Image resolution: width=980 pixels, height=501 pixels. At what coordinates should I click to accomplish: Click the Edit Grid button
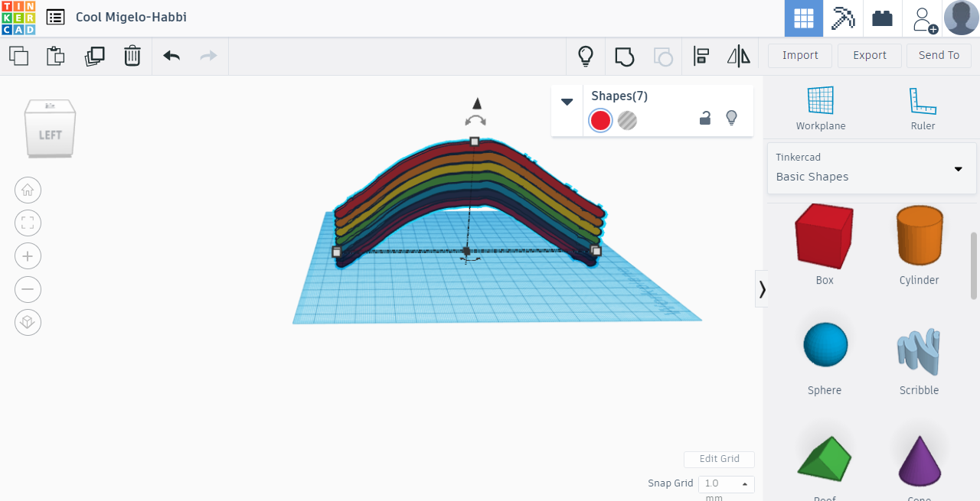coord(719,459)
